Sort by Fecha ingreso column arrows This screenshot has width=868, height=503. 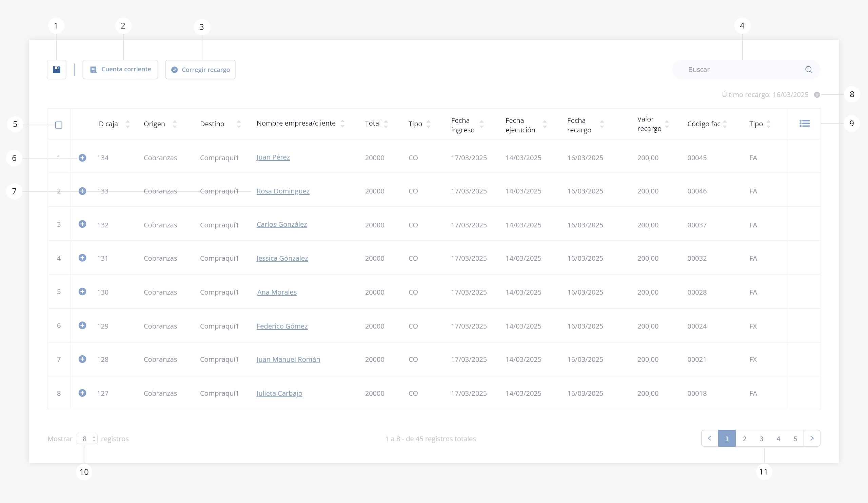click(x=481, y=125)
